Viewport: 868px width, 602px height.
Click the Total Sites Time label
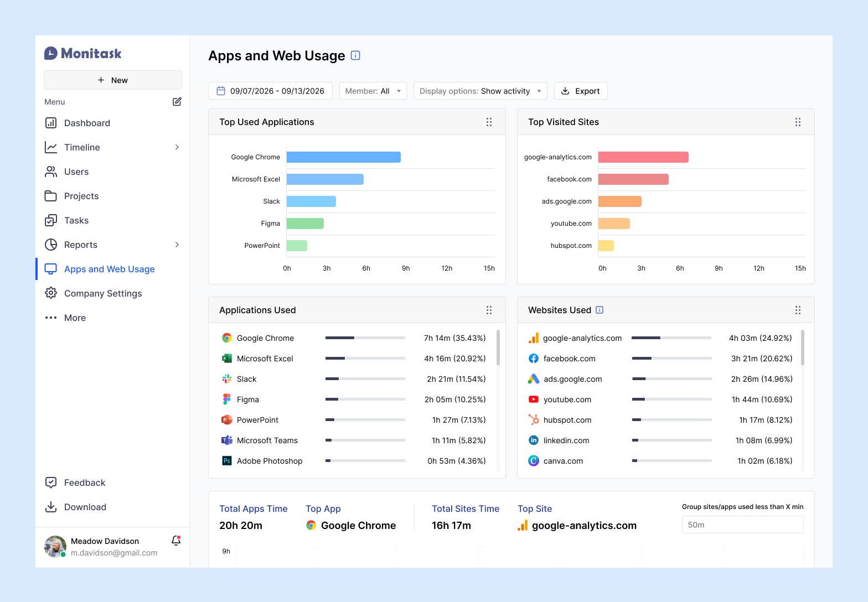(x=466, y=508)
